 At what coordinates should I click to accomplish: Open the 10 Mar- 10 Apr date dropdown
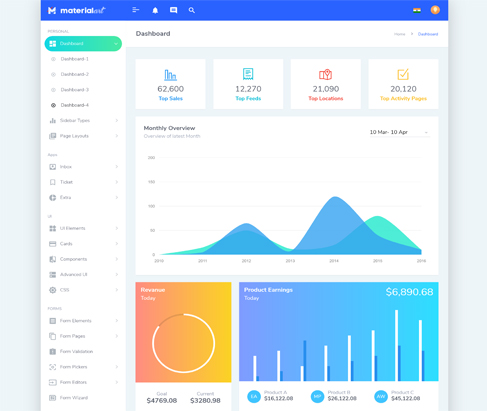pos(399,132)
